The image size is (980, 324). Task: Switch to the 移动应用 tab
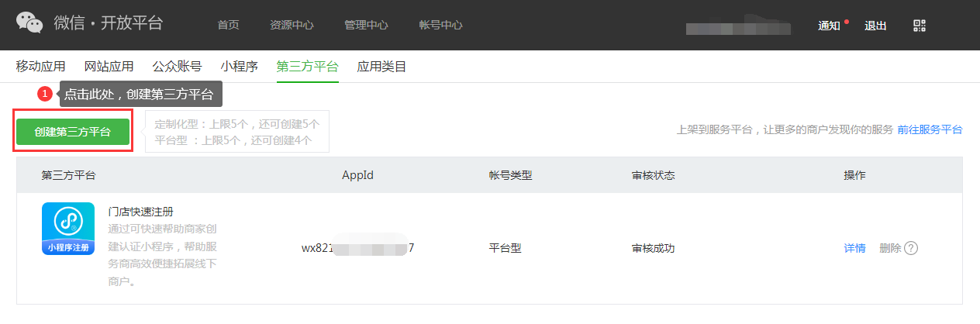pyautogui.click(x=40, y=67)
